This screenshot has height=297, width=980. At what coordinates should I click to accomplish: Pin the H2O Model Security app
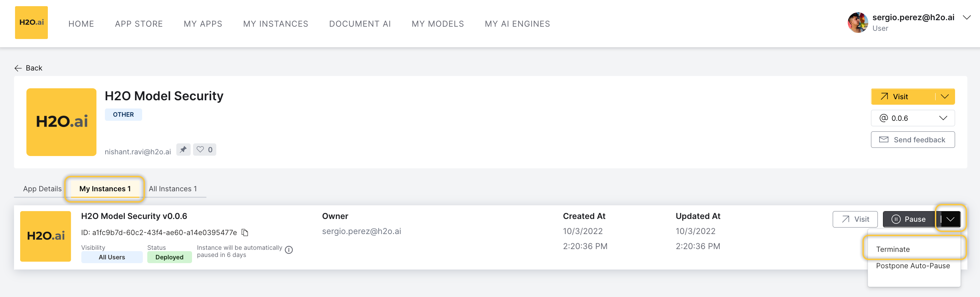pyautogui.click(x=183, y=149)
